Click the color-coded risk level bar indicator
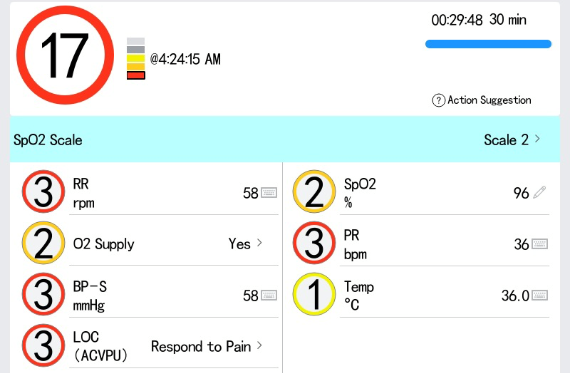Image resolution: width=570 pixels, height=373 pixels. [136, 59]
